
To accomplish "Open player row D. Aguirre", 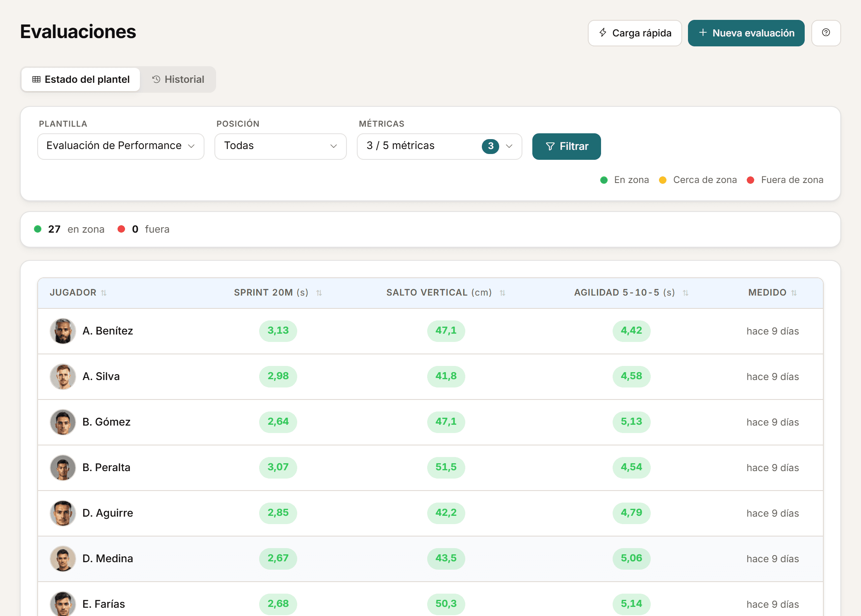I will 430,513.
